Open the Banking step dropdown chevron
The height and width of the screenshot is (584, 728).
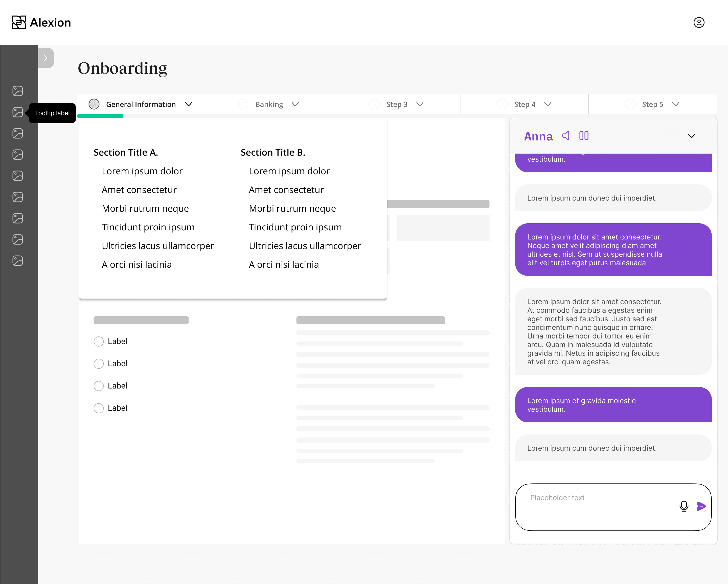click(x=295, y=104)
